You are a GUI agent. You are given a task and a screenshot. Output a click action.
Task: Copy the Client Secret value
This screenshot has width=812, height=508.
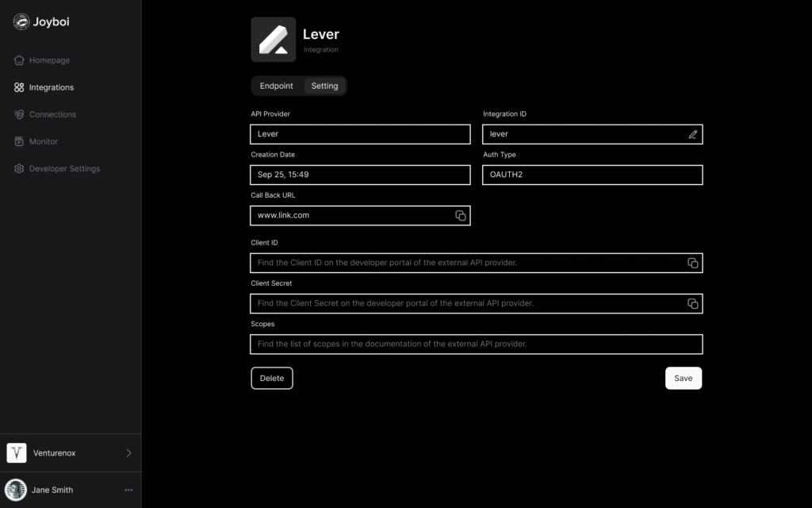click(x=692, y=304)
